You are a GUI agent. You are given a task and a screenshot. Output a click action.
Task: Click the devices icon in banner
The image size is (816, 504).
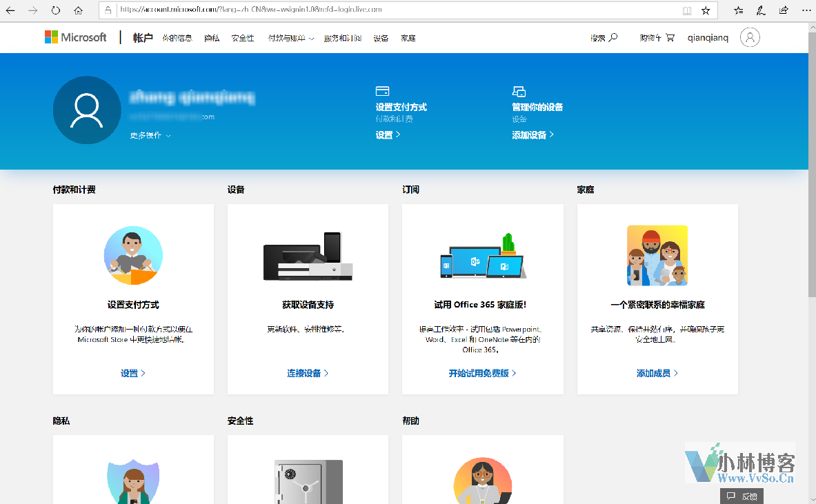click(x=519, y=92)
